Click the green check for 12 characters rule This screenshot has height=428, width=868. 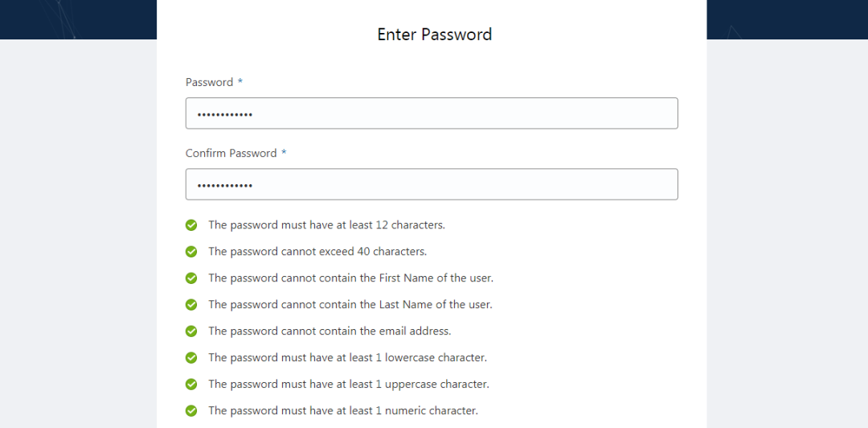point(191,225)
